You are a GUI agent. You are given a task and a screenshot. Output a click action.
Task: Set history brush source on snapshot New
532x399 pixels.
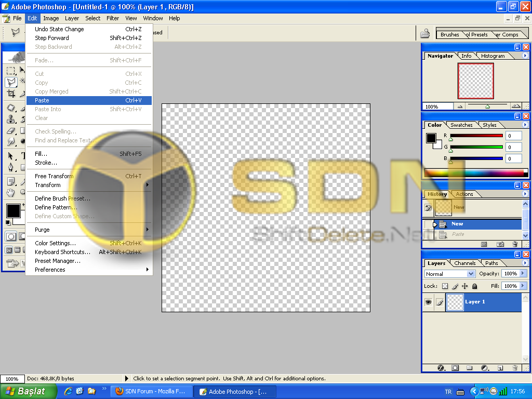click(429, 208)
